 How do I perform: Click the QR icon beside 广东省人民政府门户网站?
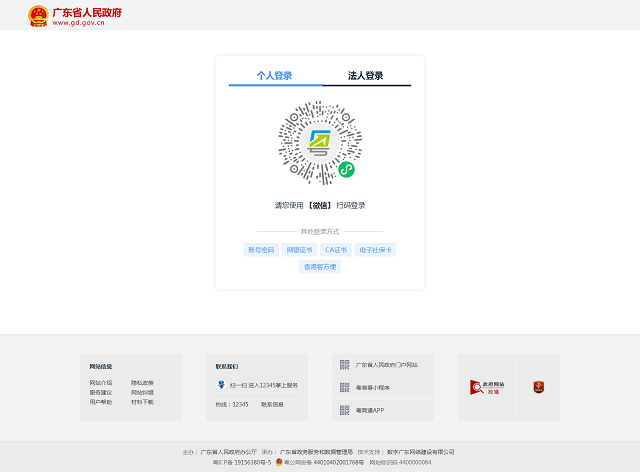point(344,365)
